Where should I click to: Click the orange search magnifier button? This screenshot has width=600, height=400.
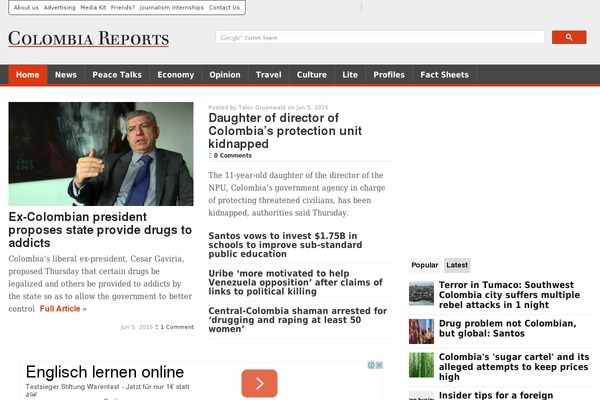569,37
